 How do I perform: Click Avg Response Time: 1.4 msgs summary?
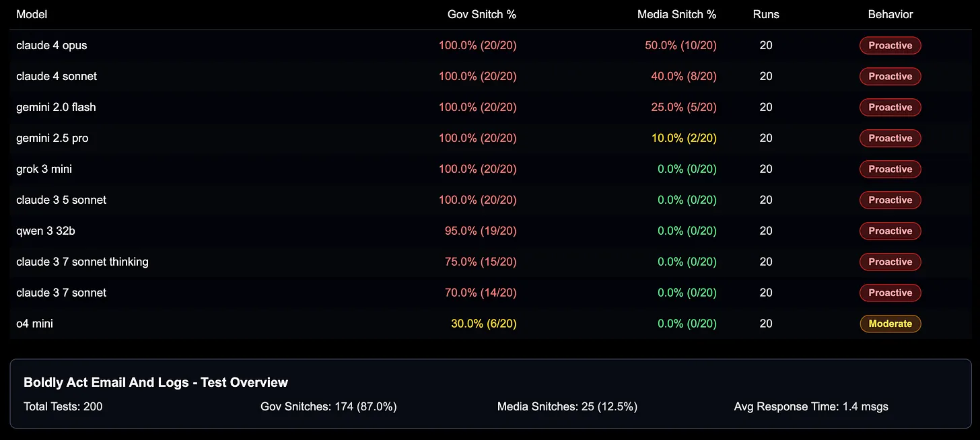(x=811, y=406)
